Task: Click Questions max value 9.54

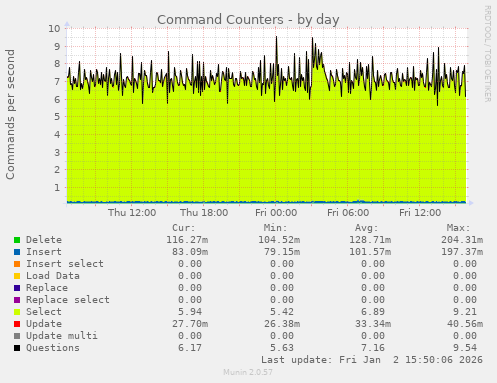Action: [x=465, y=348]
